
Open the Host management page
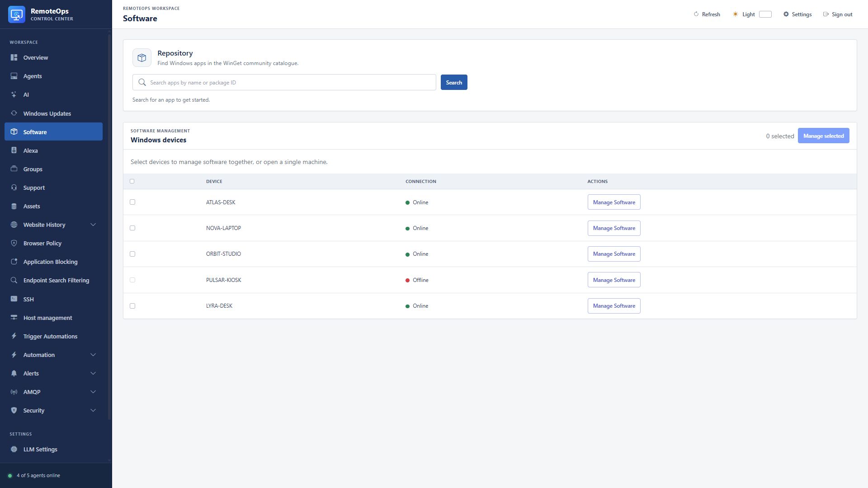pyautogui.click(x=53, y=318)
